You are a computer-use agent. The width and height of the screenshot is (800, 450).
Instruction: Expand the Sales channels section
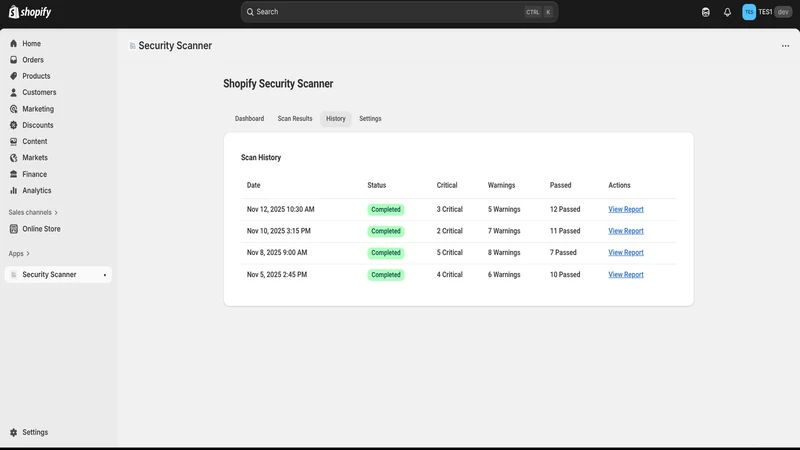click(33, 212)
